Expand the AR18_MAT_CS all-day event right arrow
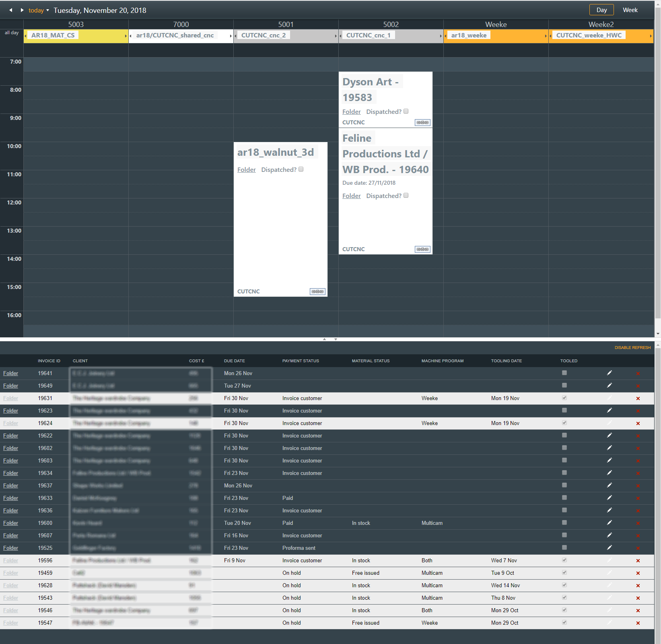This screenshot has height=644, width=661. pos(126,36)
